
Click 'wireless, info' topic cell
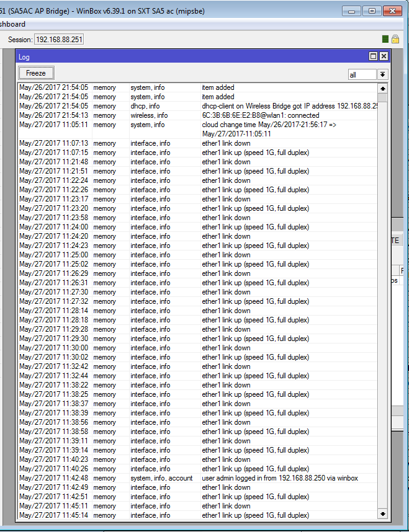point(149,115)
